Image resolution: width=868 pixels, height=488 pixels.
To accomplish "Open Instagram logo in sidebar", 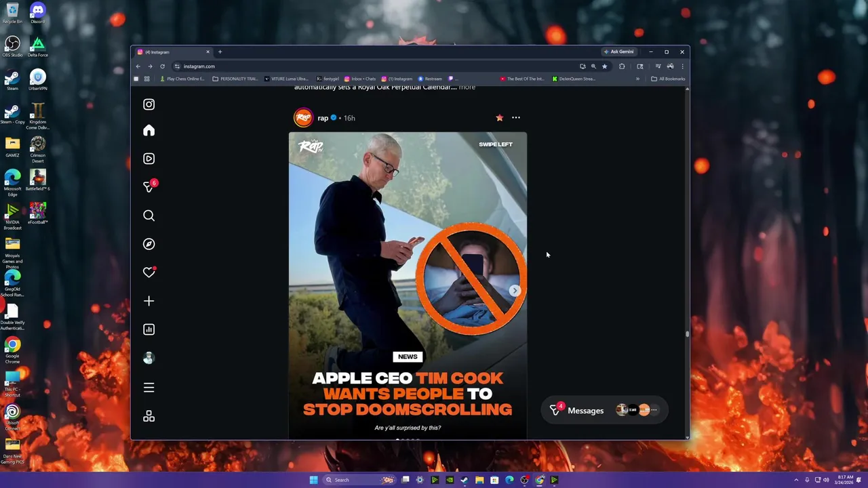I will (x=149, y=104).
